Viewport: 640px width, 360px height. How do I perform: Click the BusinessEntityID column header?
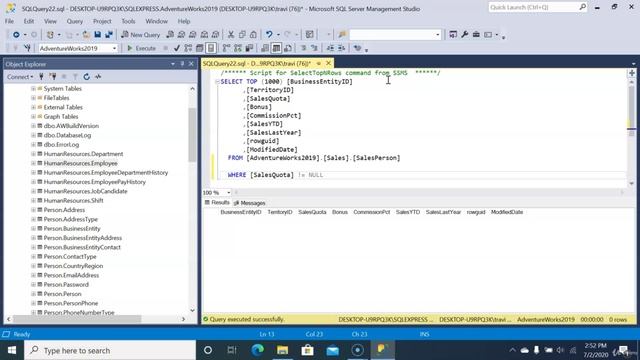coord(241,212)
